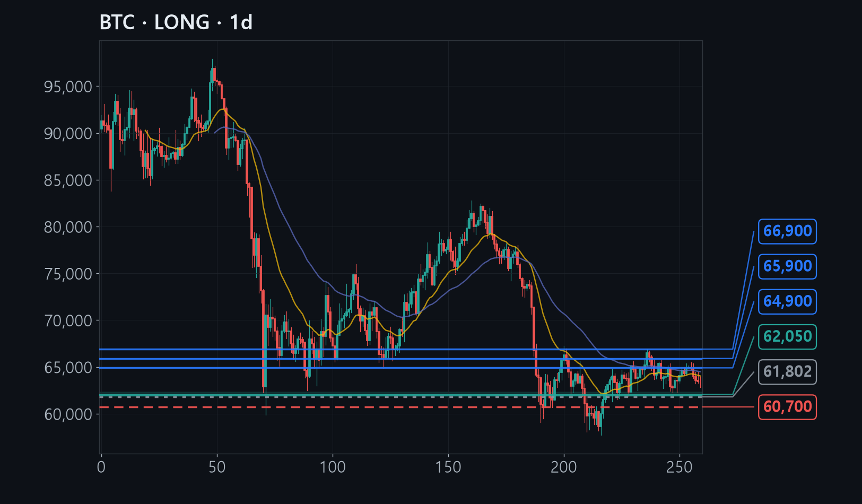Click the 65,900 price label
Screen dimensions: 862x504
click(787, 266)
